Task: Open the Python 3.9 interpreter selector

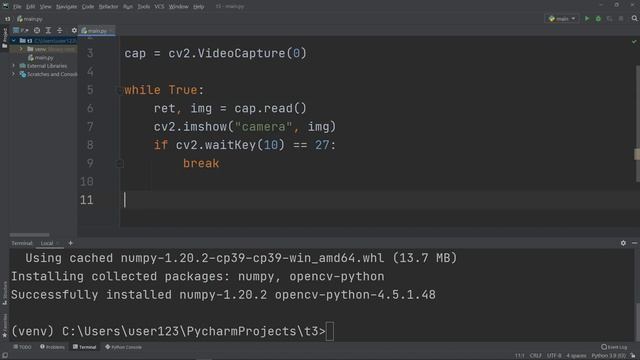Action: 609,356
